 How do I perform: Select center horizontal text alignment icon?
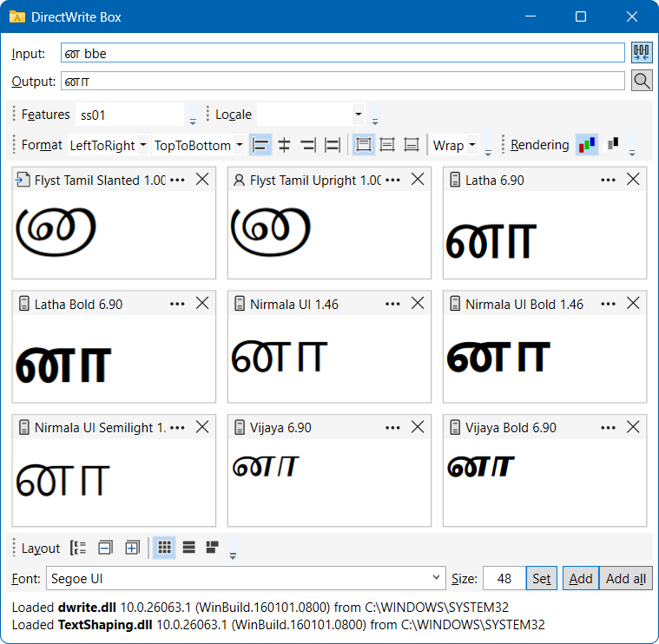(284, 145)
